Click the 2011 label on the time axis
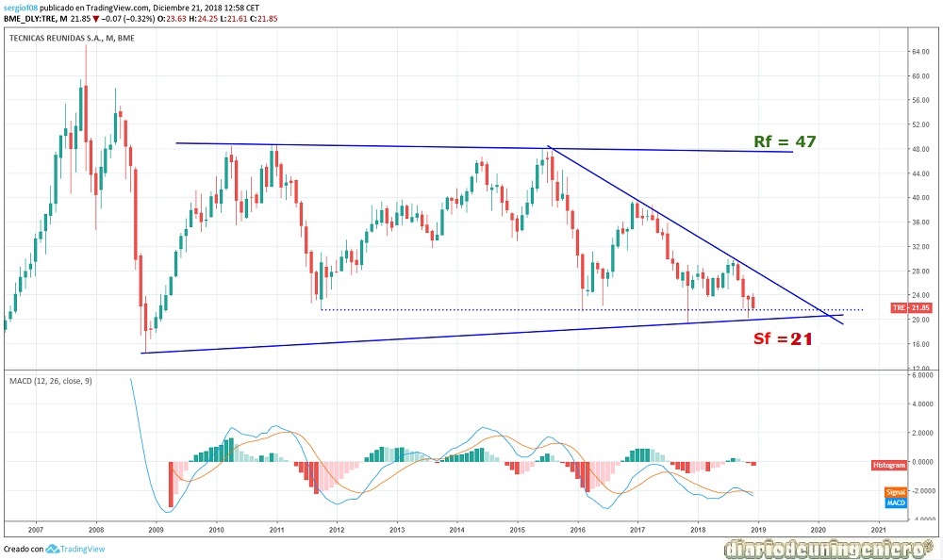 pyautogui.click(x=276, y=530)
